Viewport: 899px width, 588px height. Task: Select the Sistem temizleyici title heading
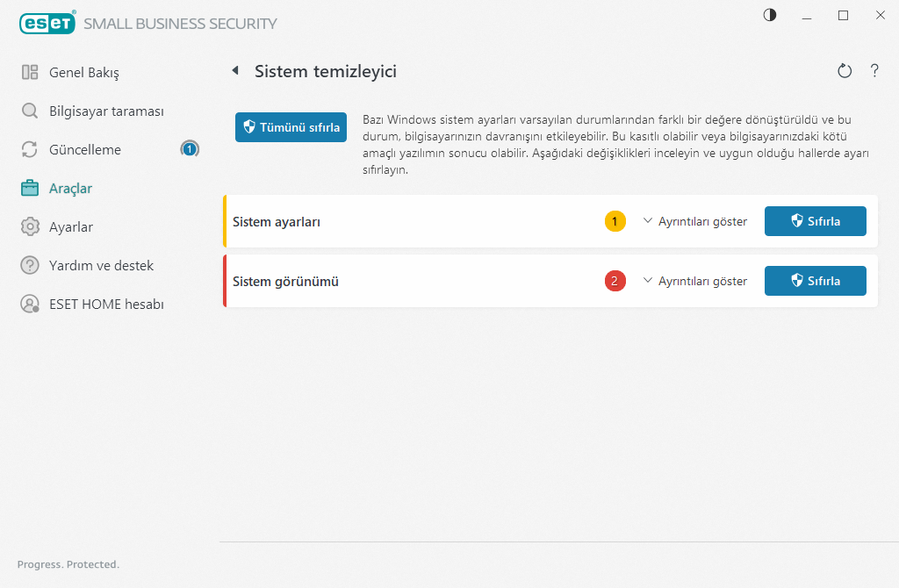pos(325,71)
